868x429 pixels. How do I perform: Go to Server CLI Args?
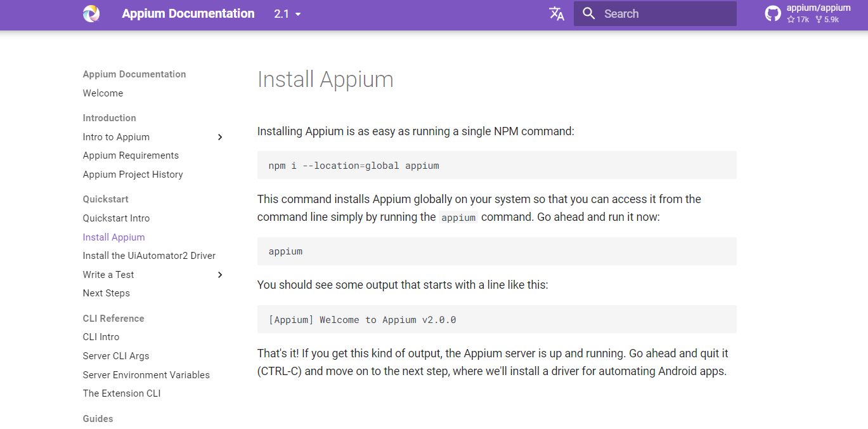coord(116,356)
